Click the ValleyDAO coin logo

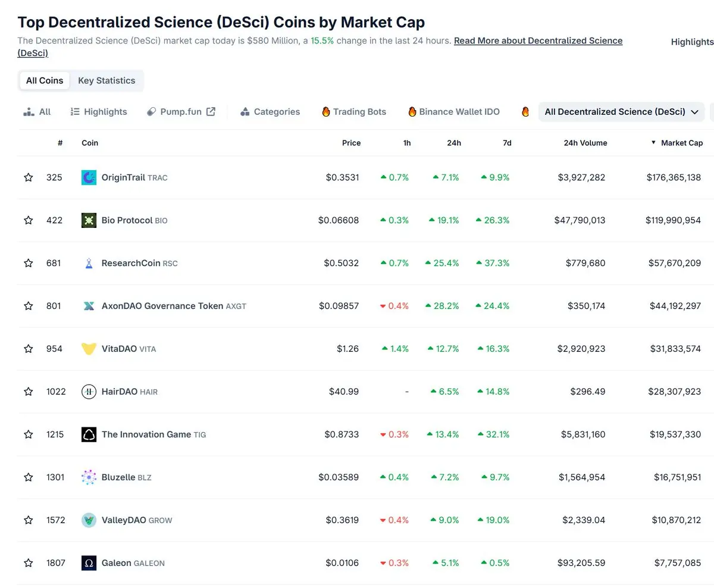coord(89,520)
